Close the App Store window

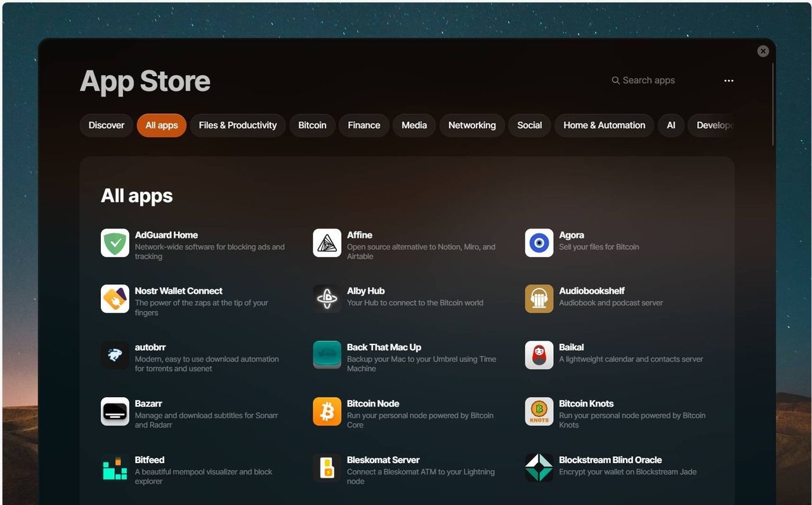point(763,51)
